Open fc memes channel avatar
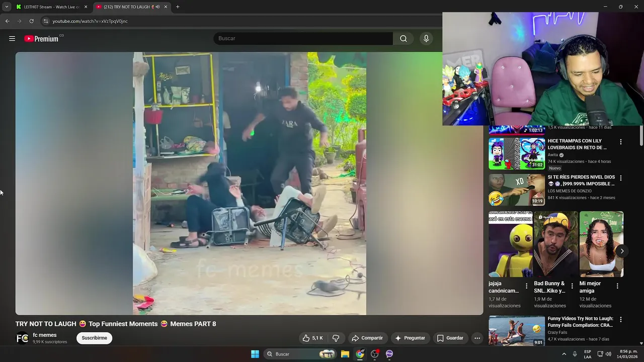The height and width of the screenshot is (362, 644). pyautogui.click(x=22, y=338)
